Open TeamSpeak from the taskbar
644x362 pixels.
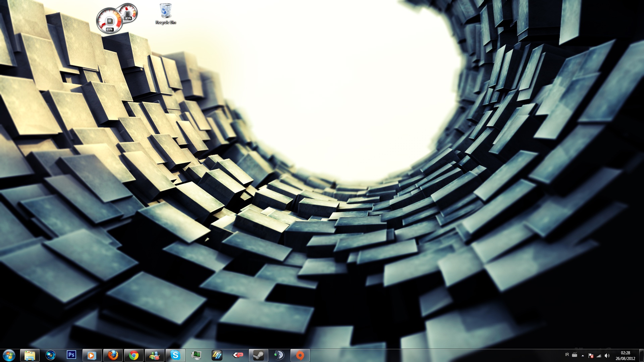pos(279,355)
